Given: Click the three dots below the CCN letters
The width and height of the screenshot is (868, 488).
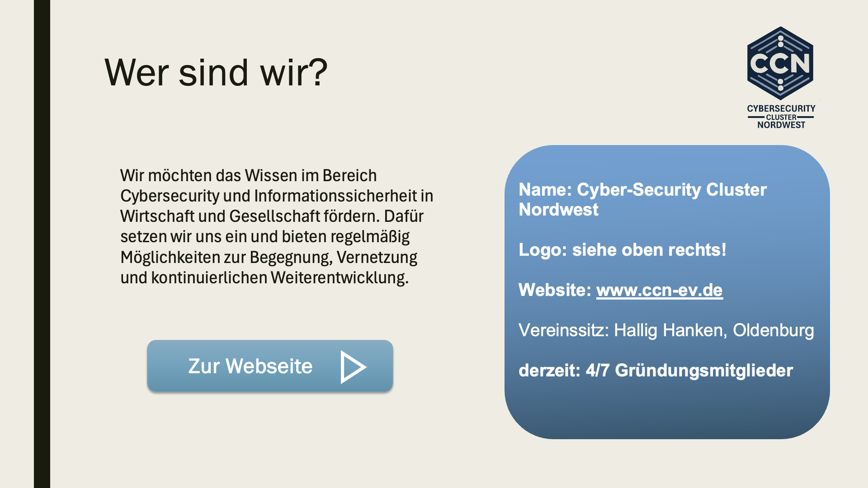Looking at the screenshot, I should [x=781, y=84].
